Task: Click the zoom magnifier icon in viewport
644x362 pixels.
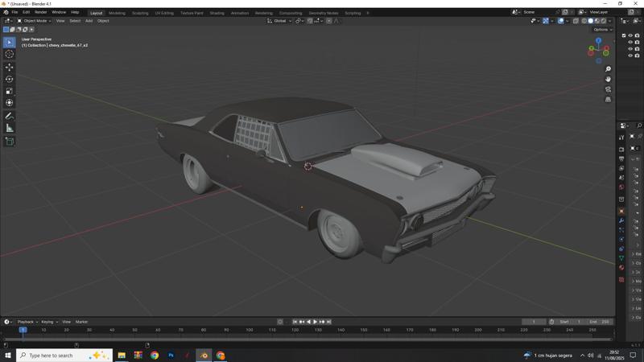Action: [608, 69]
